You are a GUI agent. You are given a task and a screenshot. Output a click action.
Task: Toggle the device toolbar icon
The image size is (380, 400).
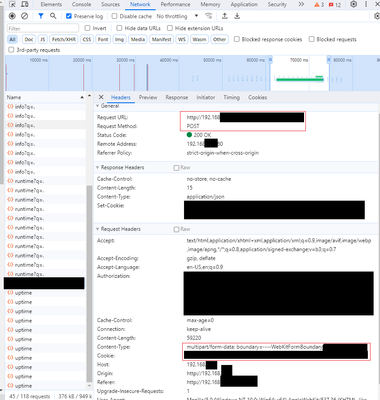tap(24, 4)
